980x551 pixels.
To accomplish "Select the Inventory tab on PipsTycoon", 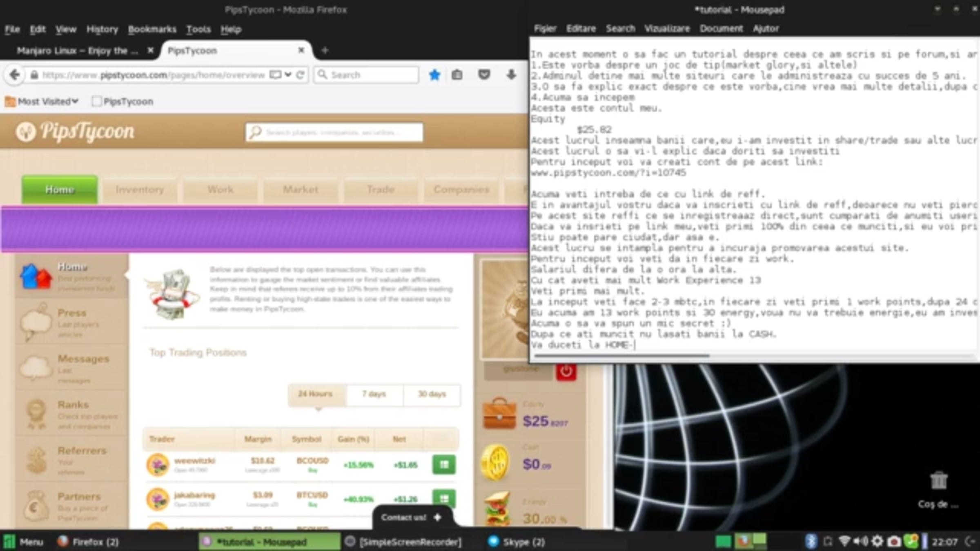I will pyautogui.click(x=140, y=189).
